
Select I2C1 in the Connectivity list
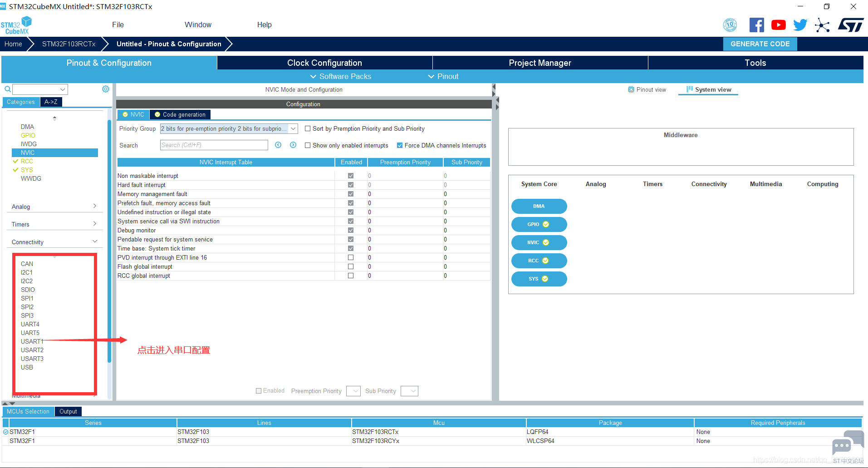tap(27, 272)
